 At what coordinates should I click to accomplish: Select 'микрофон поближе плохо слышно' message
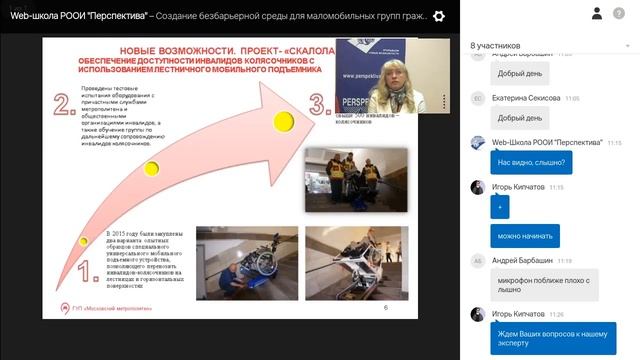544,285
